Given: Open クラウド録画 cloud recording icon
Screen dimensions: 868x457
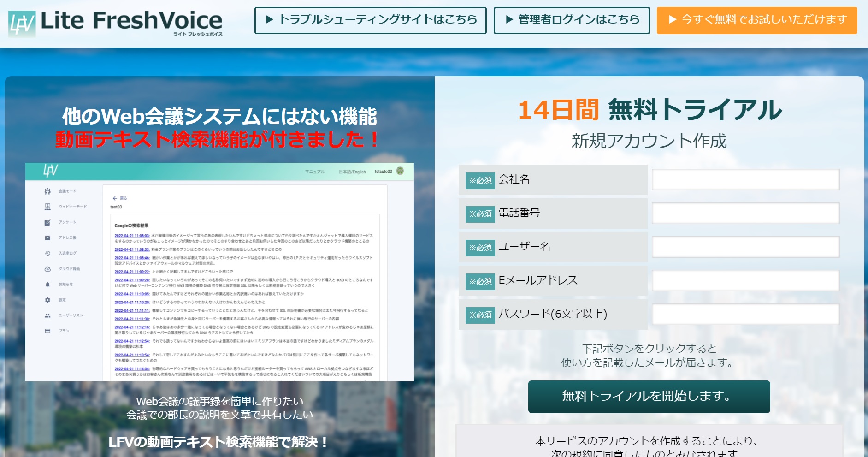Looking at the screenshot, I should click(47, 269).
